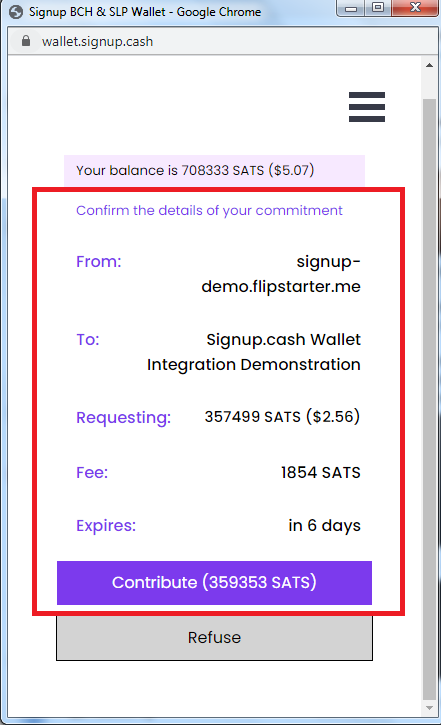This screenshot has height=725, width=441.
Task: Click the Signup.cash Wallet Integration Demonstration recipient
Action: coord(253,352)
